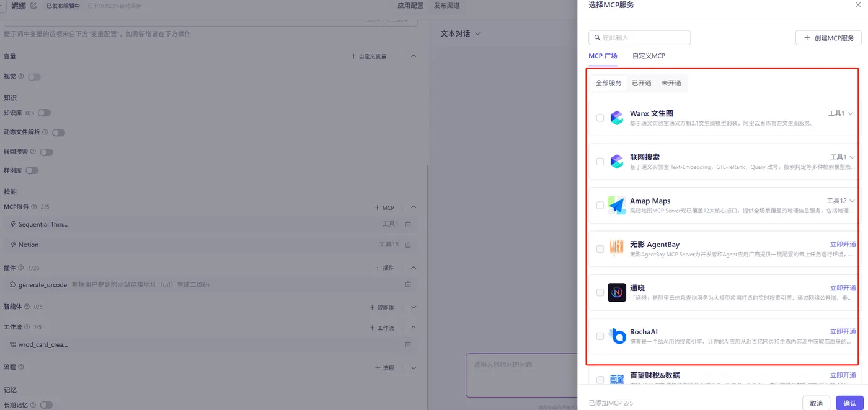Click the help icon next to 长期记忆
The image size is (868, 410).
[33, 405]
